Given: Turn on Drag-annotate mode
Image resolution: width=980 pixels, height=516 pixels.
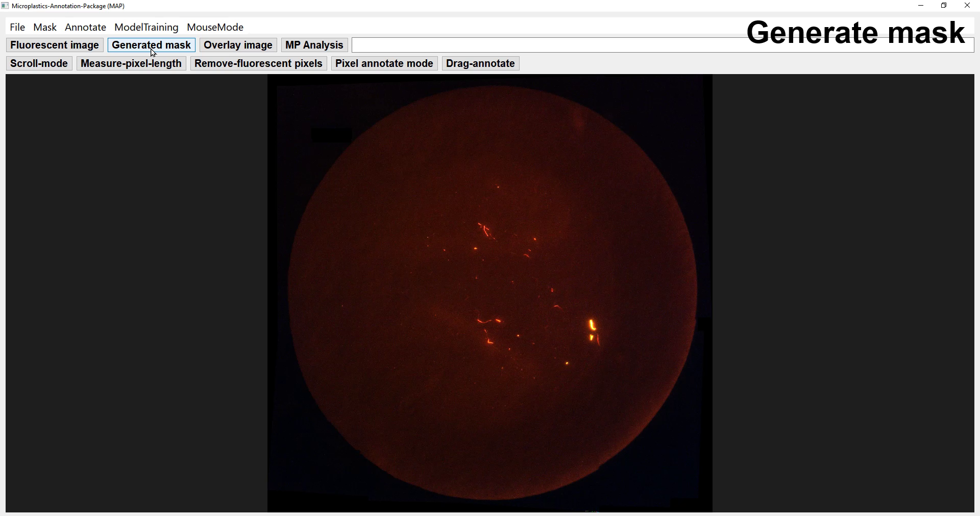Looking at the screenshot, I should click(480, 63).
